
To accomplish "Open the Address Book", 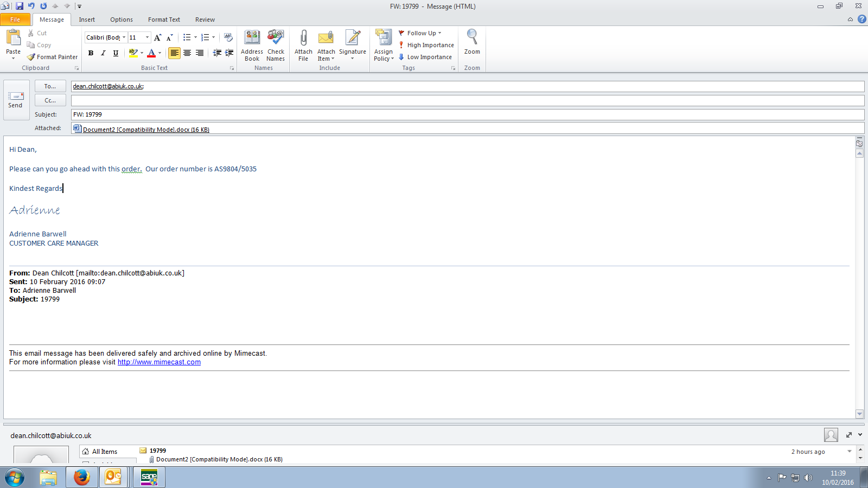I will [x=252, y=38].
